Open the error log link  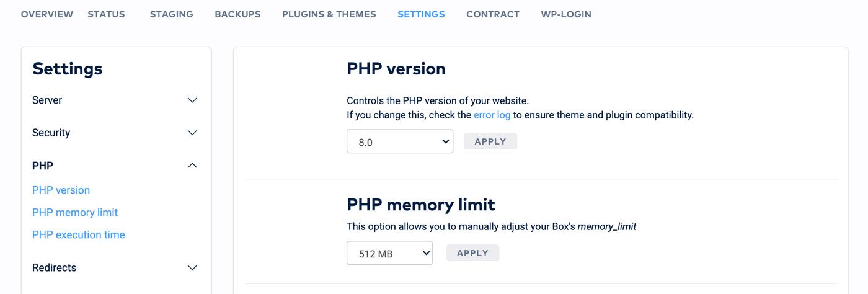point(492,115)
